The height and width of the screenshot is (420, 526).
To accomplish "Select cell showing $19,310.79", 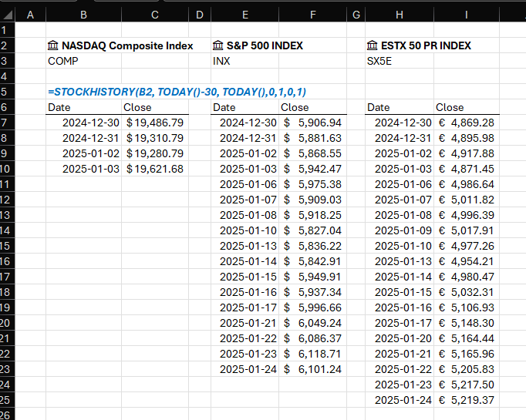I will 155,138.
